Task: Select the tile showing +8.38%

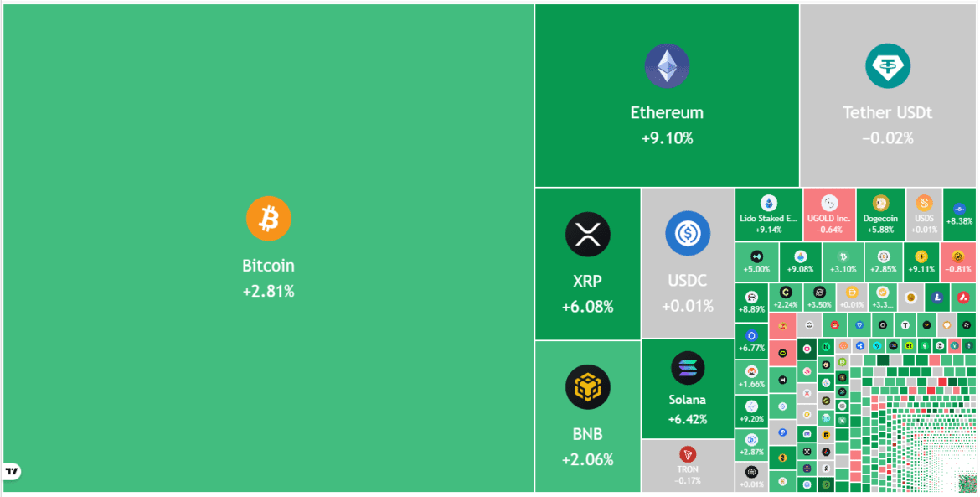Action: click(959, 214)
